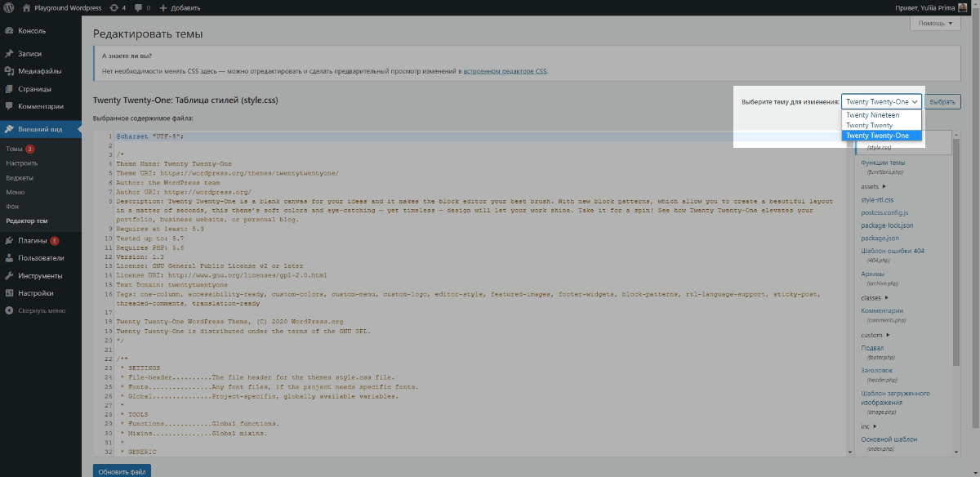Open Комментарии comment icon in sidebar
This screenshot has height=477, width=980.
(9, 105)
